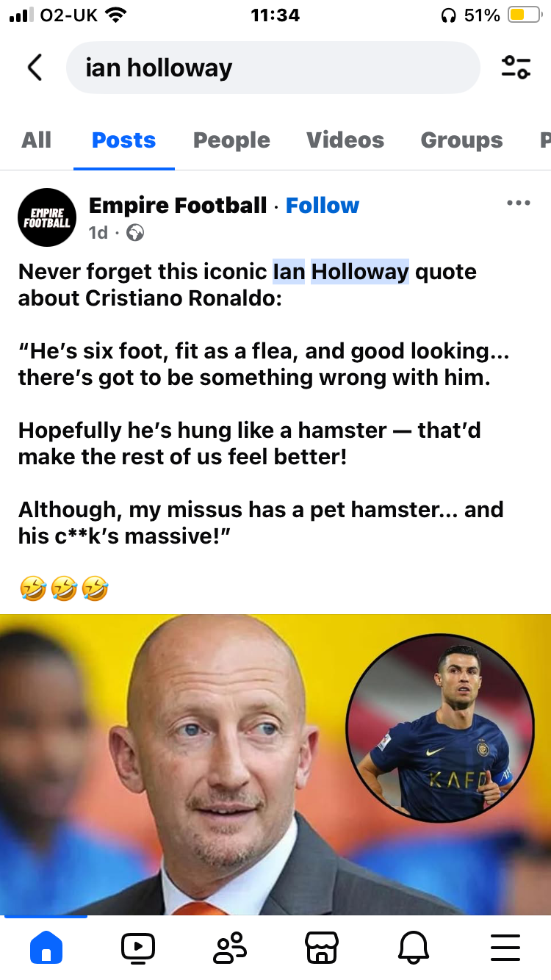The width and height of the screenshot is (551, 980).
Task: Open the Ian Holloway post image
Action: point(275,764)
